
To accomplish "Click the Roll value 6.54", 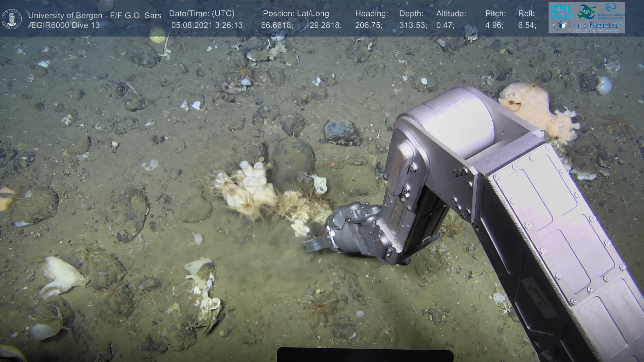I will coord(527,25).
